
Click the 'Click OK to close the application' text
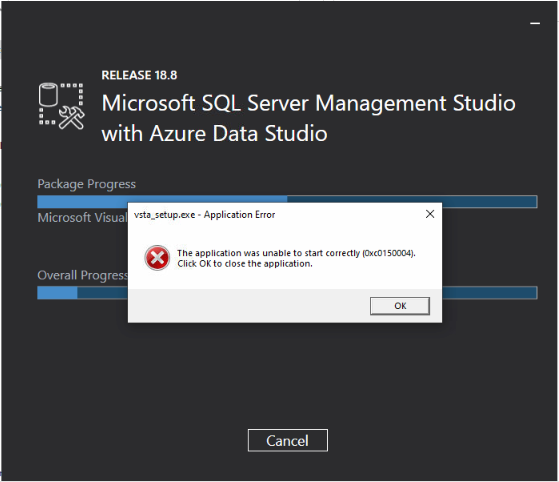coord(245,264)
